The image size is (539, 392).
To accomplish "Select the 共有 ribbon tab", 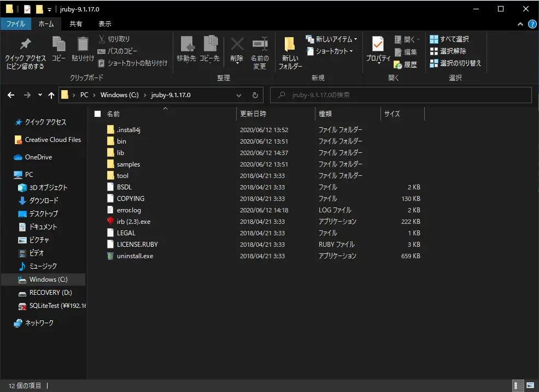I will point(75,23).
